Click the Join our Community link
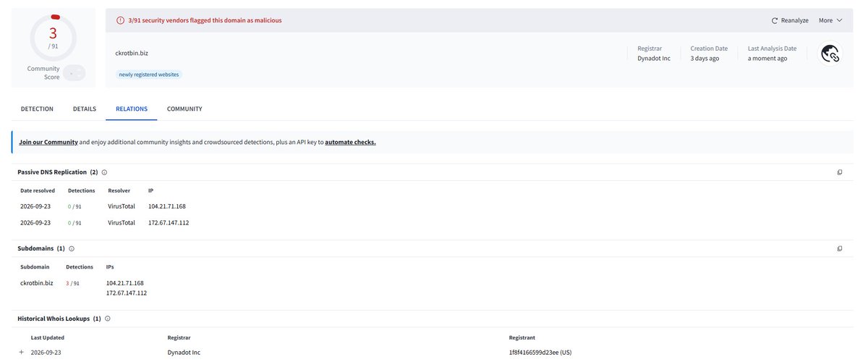Screen dimensions: 868x362 (x=48, y=142)
